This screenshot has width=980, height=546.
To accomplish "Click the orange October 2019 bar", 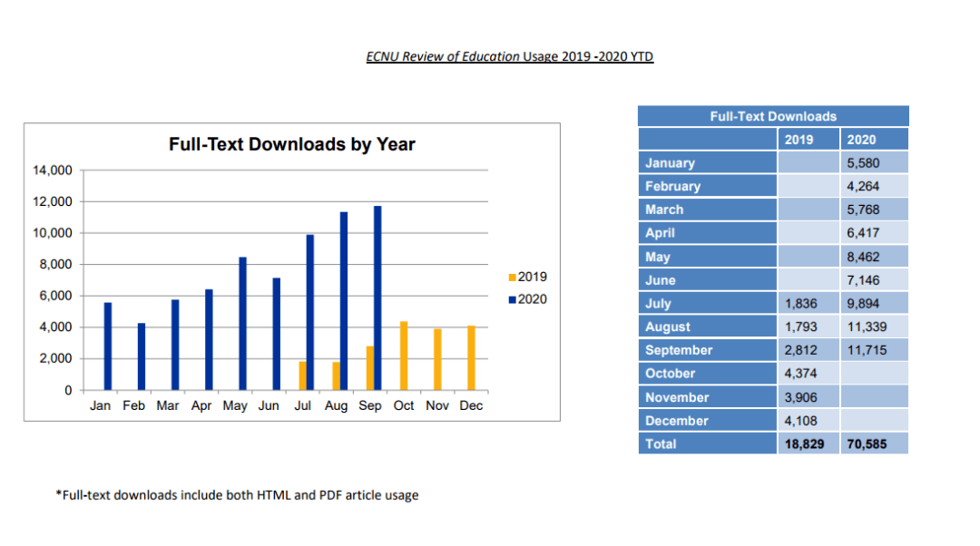I will coord(404,356).
